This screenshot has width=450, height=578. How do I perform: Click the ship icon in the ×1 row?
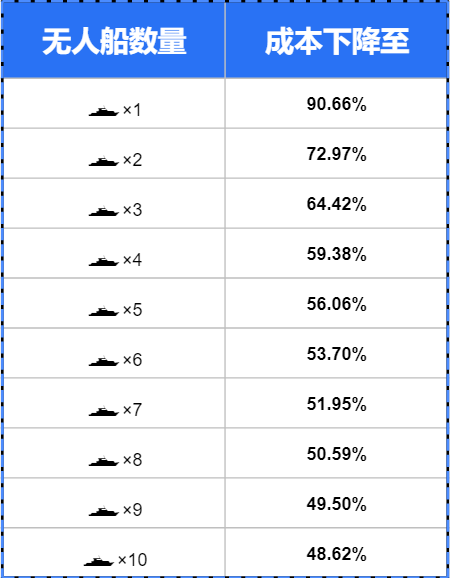(104, 111)
